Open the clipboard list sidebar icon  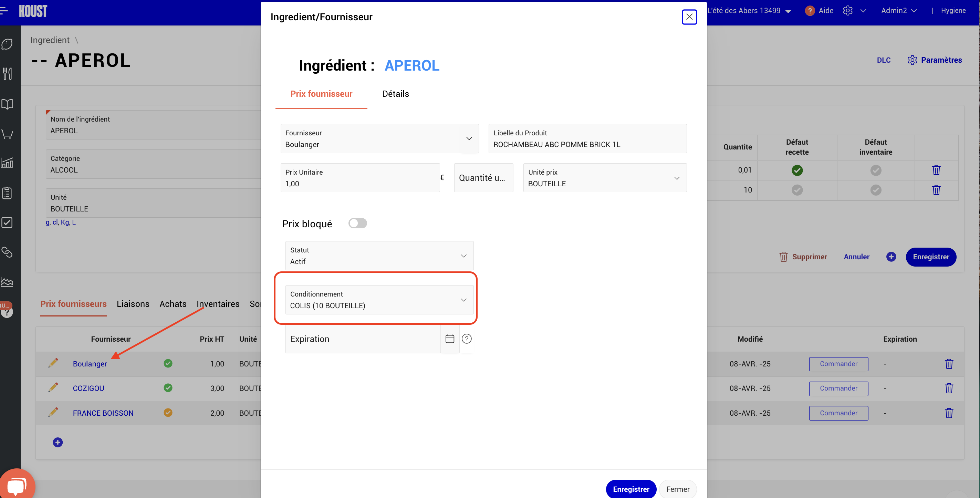pos(7,193)
